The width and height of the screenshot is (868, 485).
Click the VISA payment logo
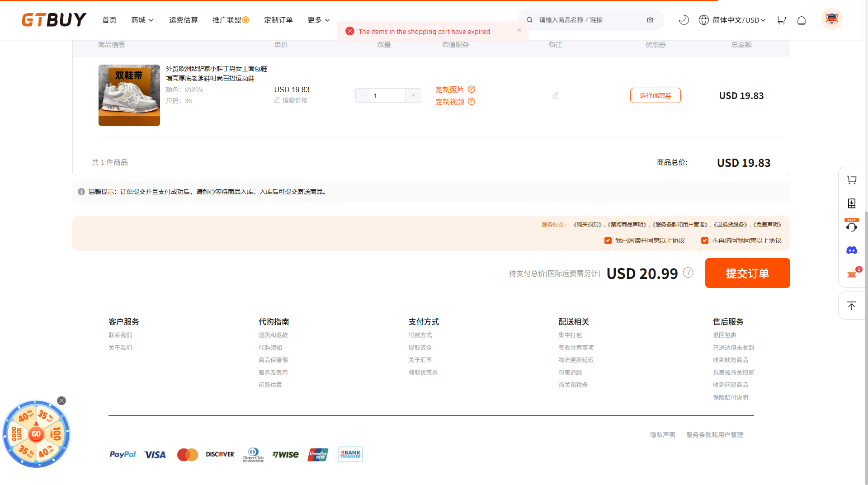(155, 455)
